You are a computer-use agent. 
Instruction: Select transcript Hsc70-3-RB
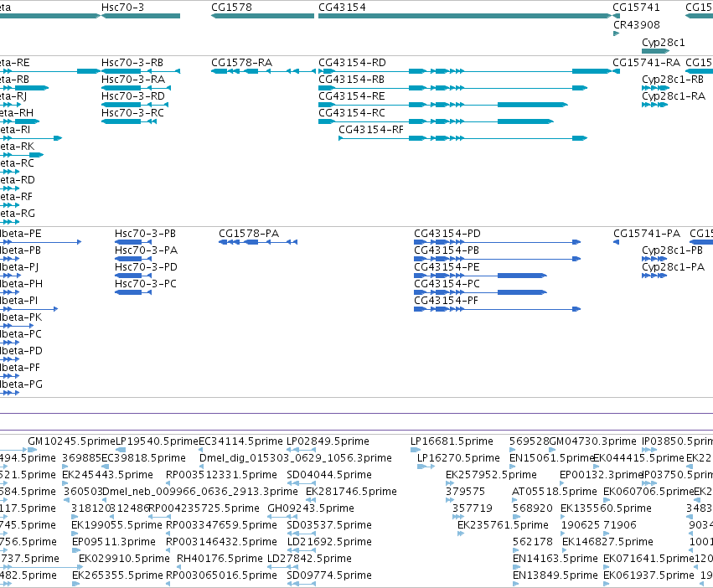point(141,71)
